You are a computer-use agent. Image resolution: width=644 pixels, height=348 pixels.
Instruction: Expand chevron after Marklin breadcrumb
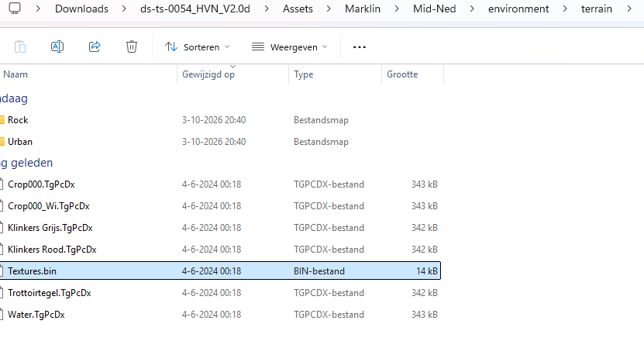click(x=397, y=9)
